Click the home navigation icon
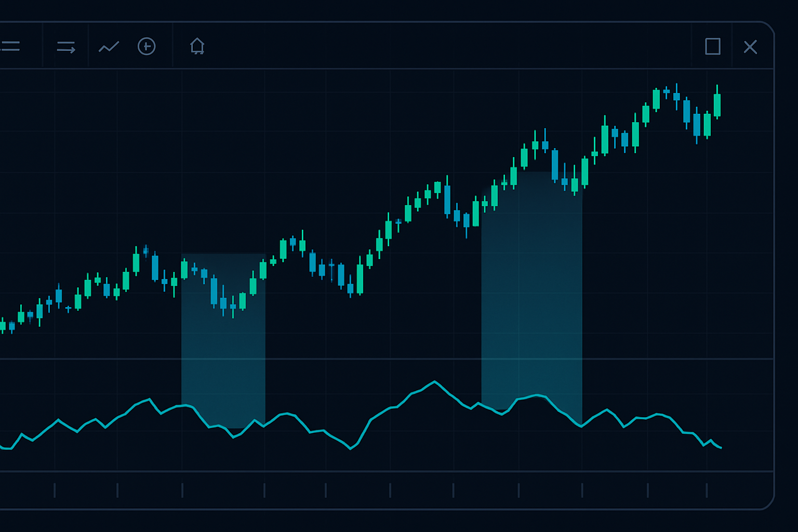 click(x=197, y=47)
